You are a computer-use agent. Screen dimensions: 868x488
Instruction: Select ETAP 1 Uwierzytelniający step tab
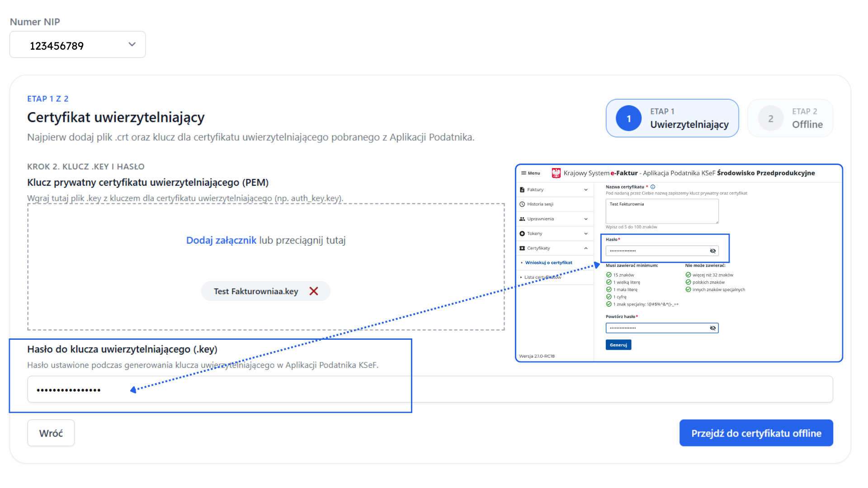coord(672,118)
